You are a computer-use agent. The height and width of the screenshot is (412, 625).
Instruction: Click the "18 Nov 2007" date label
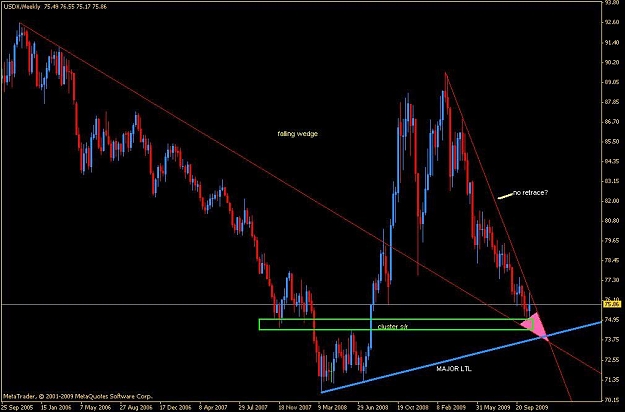pyautogui.click(x=295, y=408)
